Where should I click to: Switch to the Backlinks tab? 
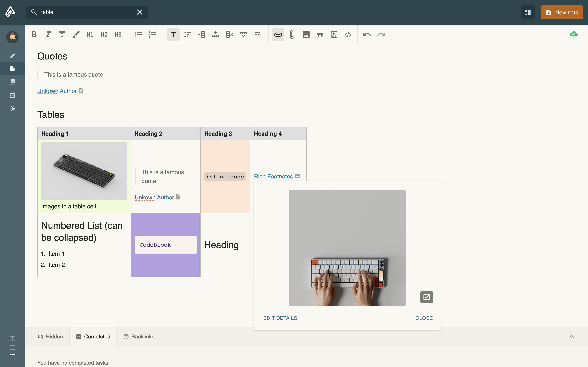(x=139, y=336)
